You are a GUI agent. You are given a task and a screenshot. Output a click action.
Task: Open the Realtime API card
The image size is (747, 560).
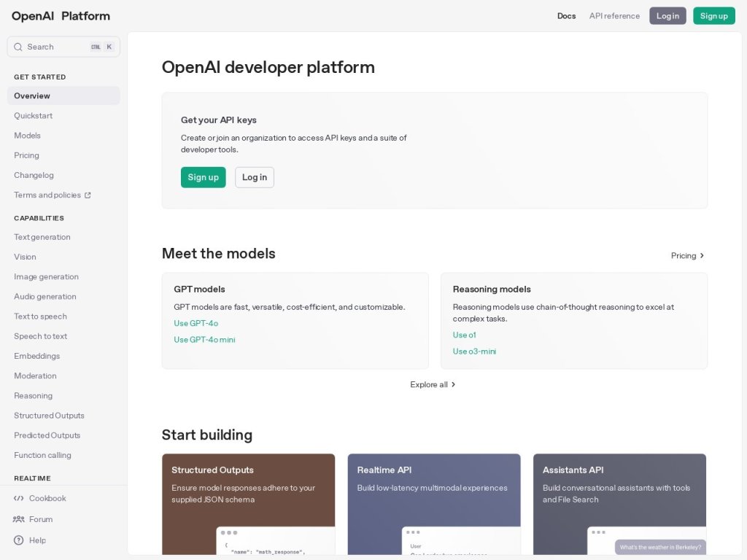434,504
